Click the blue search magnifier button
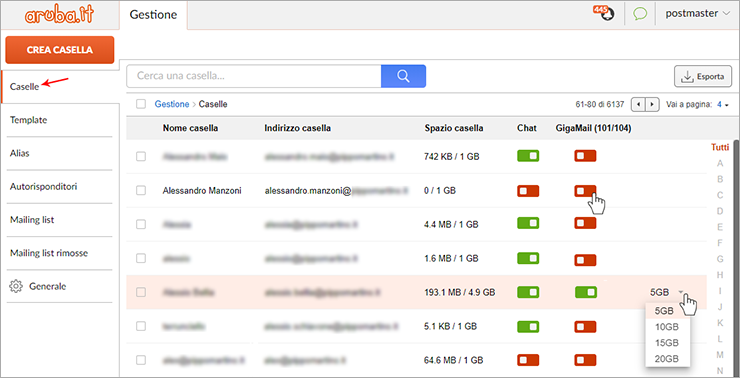740x378 pixels. [403, 76]
